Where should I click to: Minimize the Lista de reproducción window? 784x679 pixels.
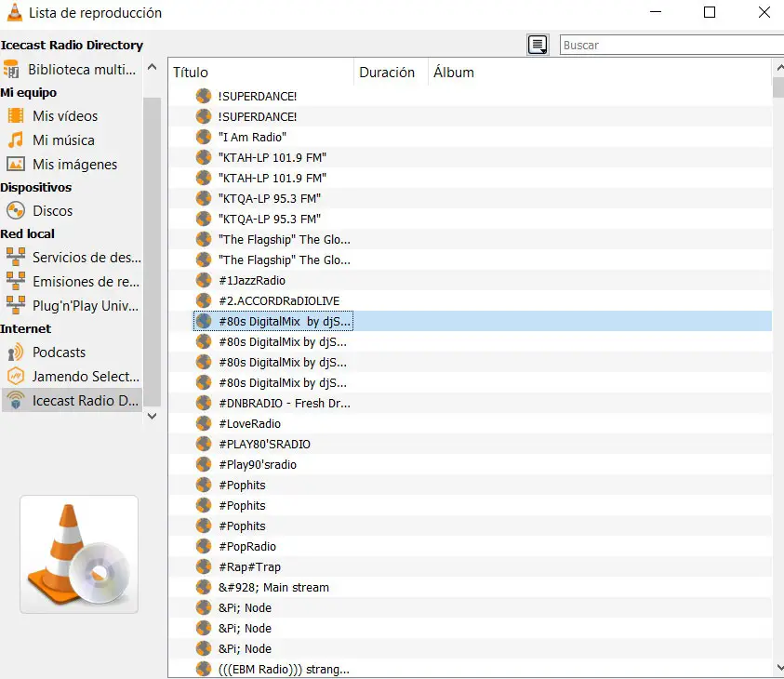point(656,12)
